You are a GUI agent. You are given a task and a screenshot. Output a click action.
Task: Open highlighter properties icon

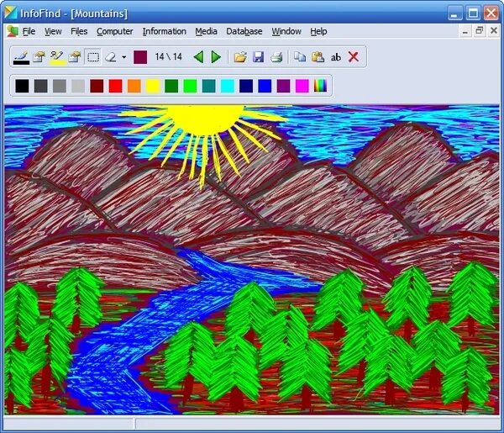click(x=75, y=57)
